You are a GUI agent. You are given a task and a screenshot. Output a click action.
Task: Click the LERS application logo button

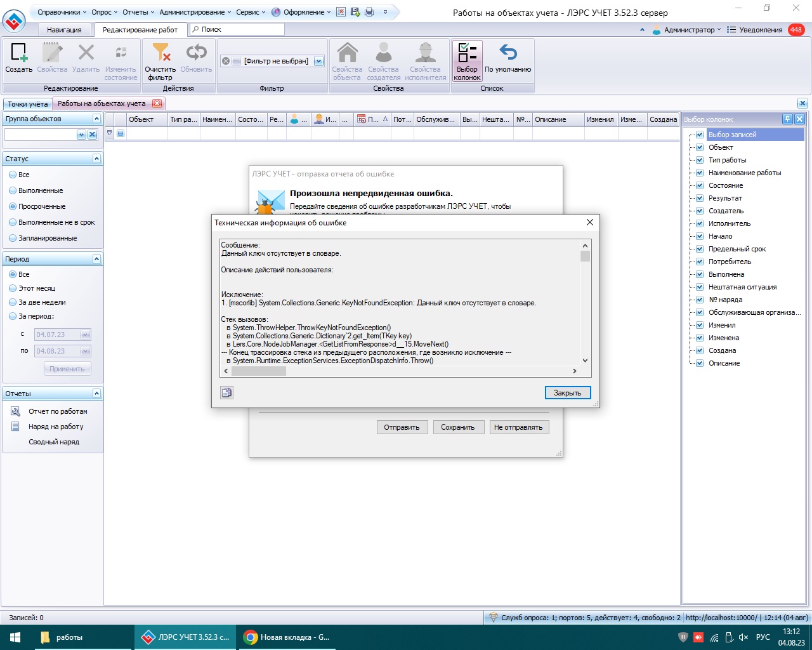(x=14, y=21)
